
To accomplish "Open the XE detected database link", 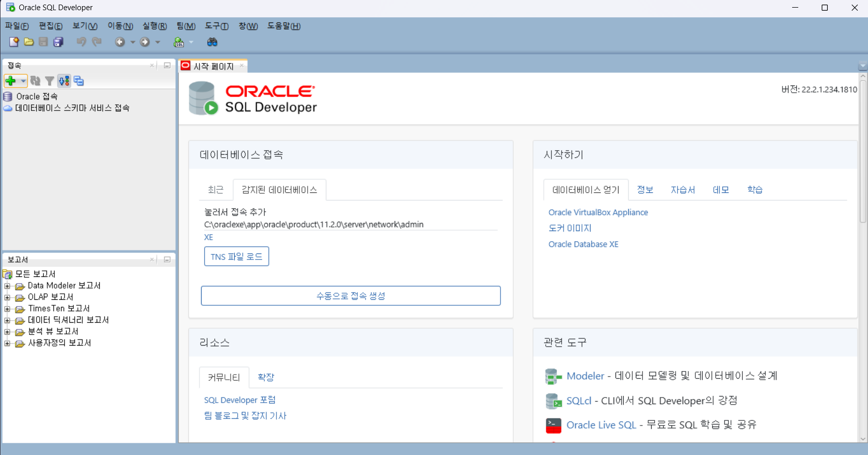I will coord(209,237).
